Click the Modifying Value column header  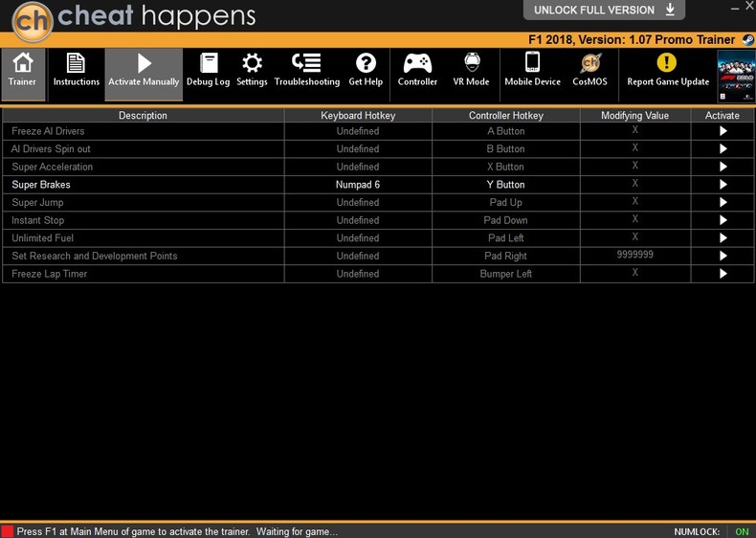coord(635,115)
